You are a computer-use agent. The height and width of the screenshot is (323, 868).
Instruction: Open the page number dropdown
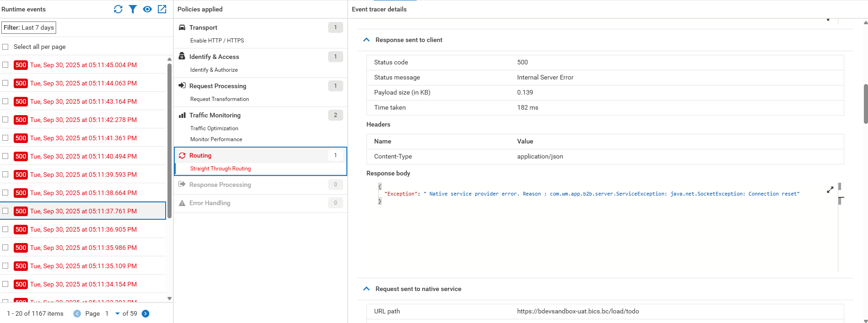pyautogui.click(x=117, y=313)
